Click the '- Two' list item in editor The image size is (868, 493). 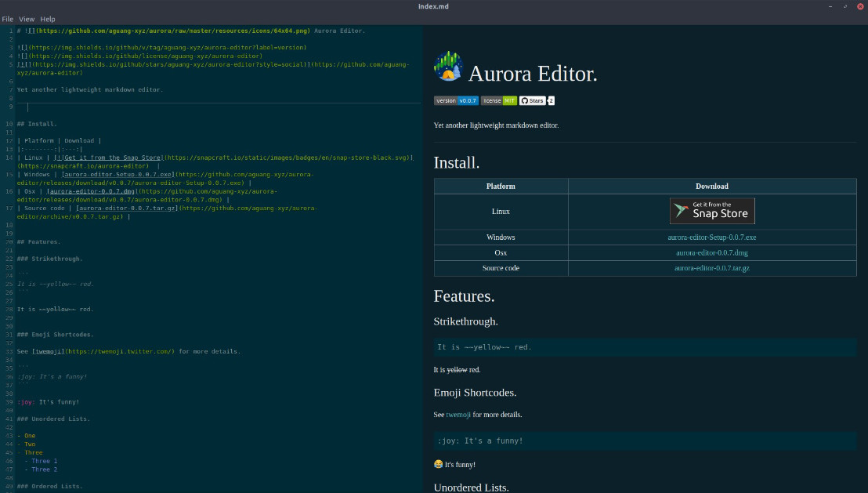26,444
